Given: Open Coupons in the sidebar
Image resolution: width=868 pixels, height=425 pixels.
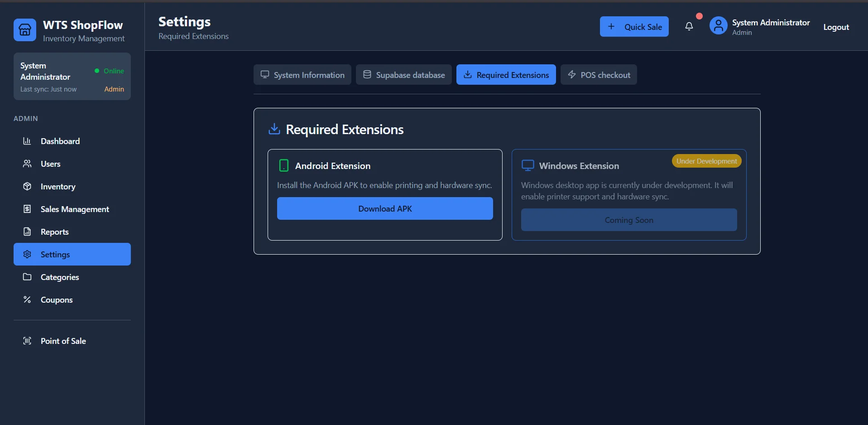Looking at the screenshot, I should (x=72, y=299).
